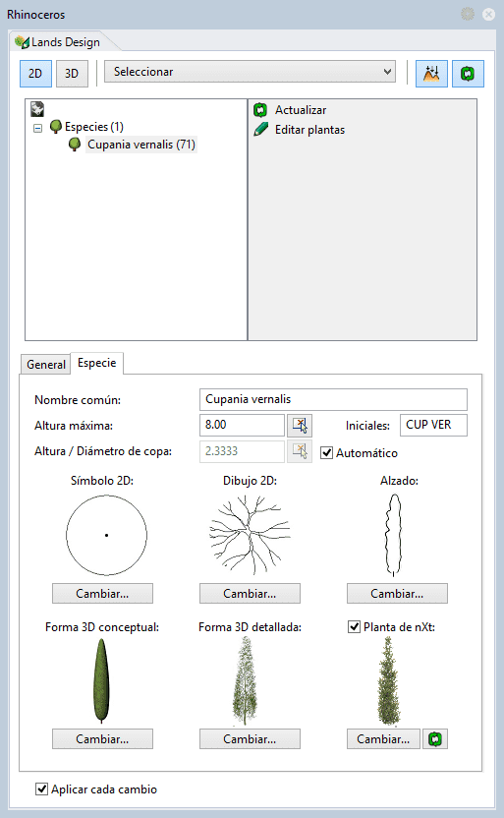This screenshot has width=504, height=818.
Task: Click Cambiar button under Alzado
Action: 397,594
